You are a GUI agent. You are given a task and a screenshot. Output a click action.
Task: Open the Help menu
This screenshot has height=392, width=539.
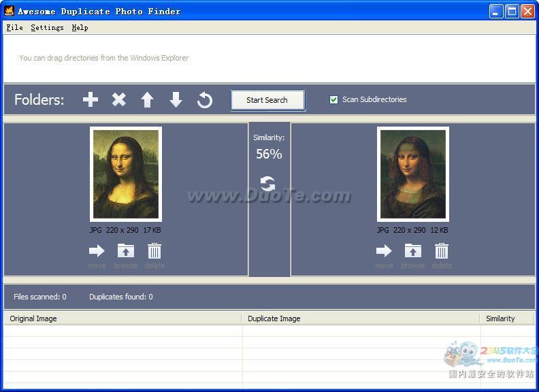click(80, 27)
